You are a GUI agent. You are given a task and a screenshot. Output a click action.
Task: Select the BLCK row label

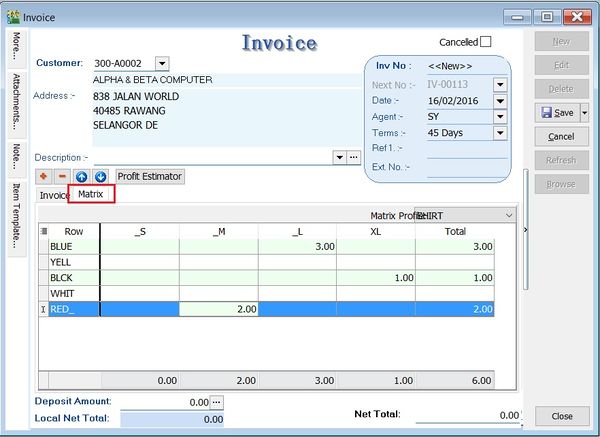(x=74, y=278)
